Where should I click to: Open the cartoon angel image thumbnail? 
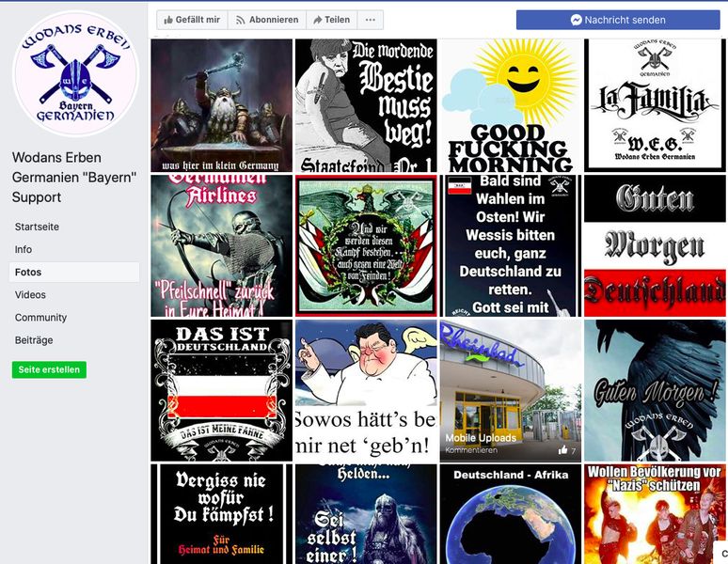[365, 389]
